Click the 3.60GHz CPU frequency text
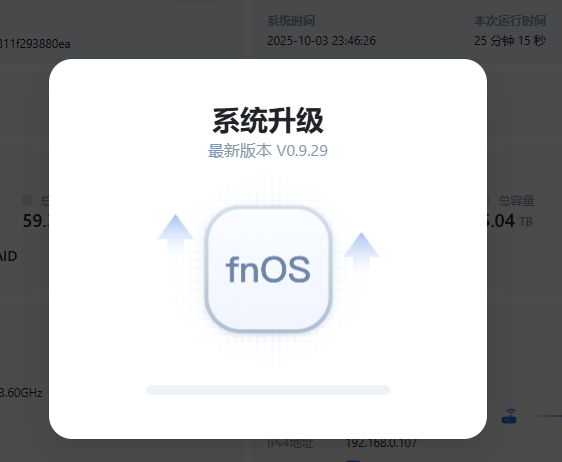The width and height of the screenshot is (562, 462). click(21, 393)
